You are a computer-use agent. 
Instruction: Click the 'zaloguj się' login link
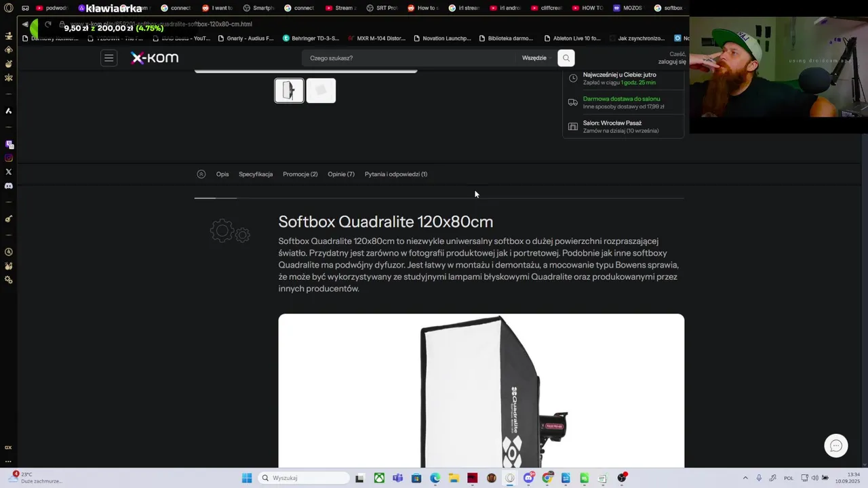(672, 62)
